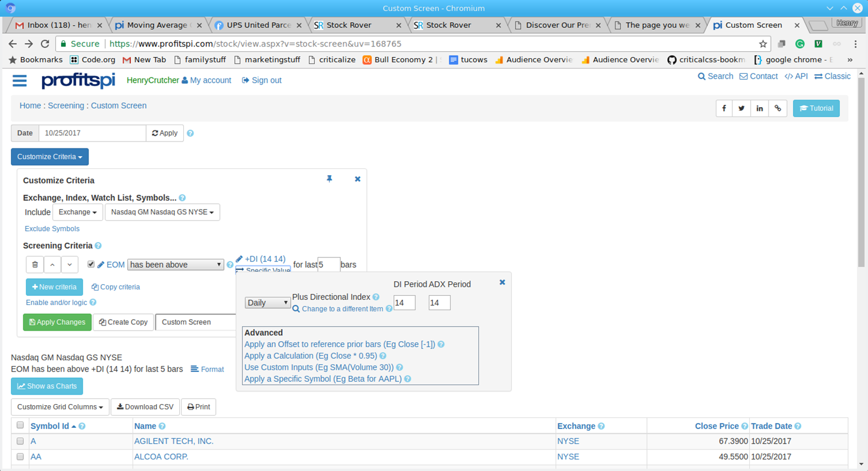Reload the current browser page
The height and width of the screenshot is (471, 868).
(x=45, y=44)
